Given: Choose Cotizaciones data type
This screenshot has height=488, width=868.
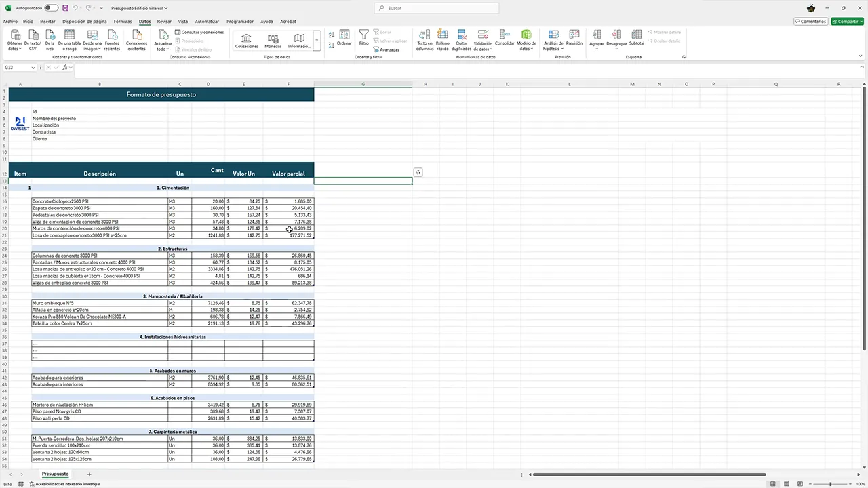Looking at the screenshot, I should (x=246, y=41).
